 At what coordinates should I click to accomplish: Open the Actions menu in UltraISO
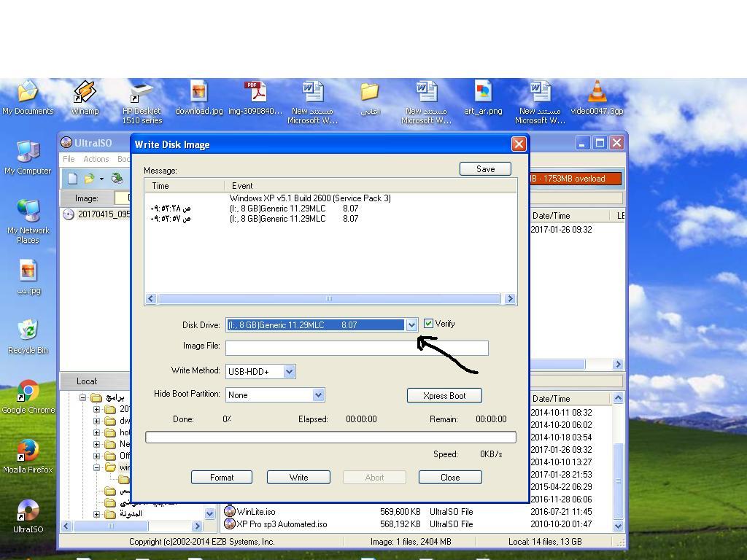pyautogui.click(x=96, y=159)
